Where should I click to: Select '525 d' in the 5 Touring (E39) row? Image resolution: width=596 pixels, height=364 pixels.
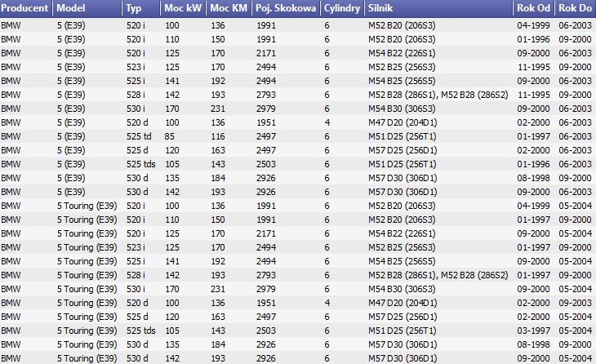click(137, 317)
